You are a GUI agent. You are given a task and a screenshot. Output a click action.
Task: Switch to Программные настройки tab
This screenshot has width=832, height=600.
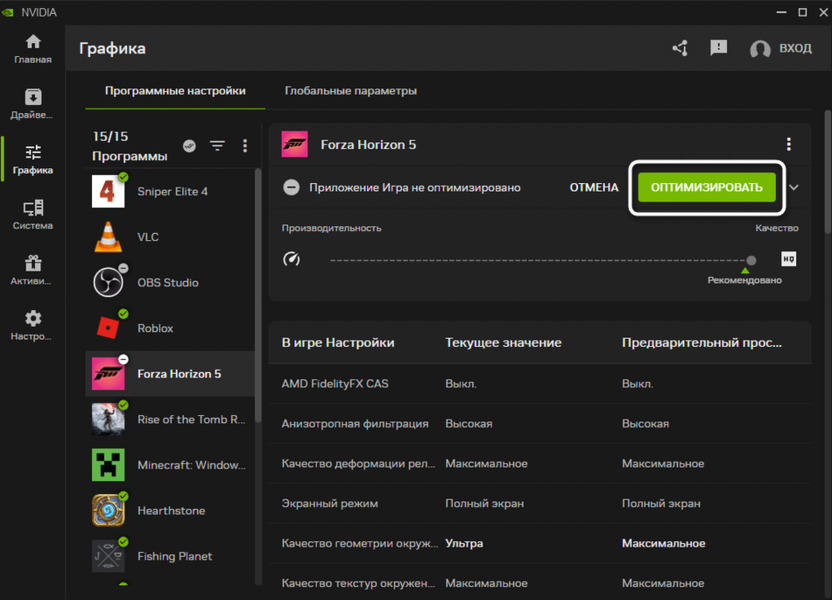(x=175, y=91)
